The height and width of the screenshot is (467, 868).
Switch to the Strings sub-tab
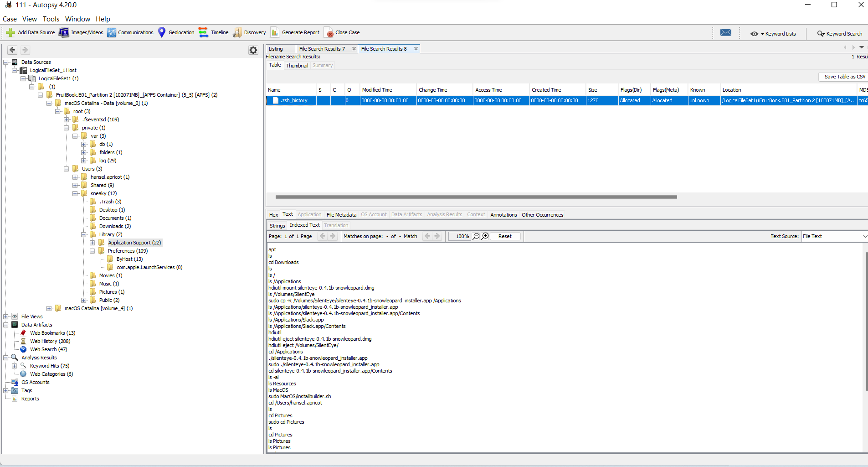(x=277, y=226)
